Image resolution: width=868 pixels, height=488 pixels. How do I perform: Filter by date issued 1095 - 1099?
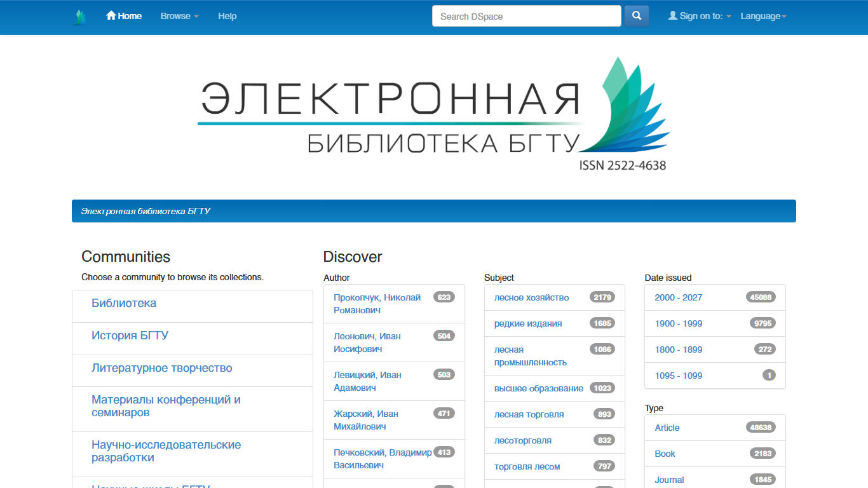[679, 376]
